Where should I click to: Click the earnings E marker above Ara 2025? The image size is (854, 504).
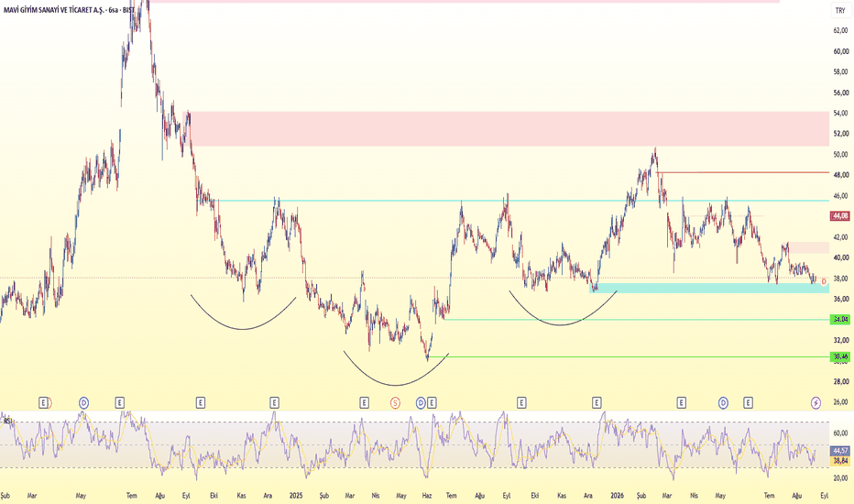597,403
